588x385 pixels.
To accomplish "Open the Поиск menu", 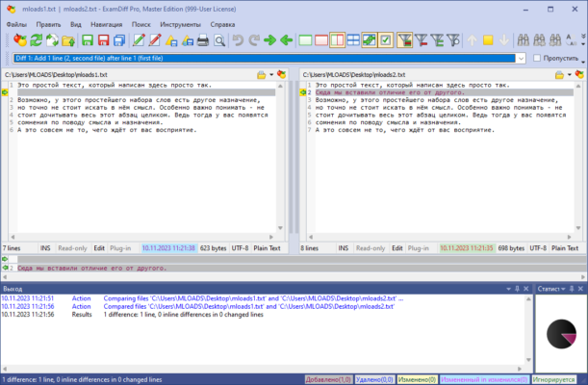I will tap(141, 24).
